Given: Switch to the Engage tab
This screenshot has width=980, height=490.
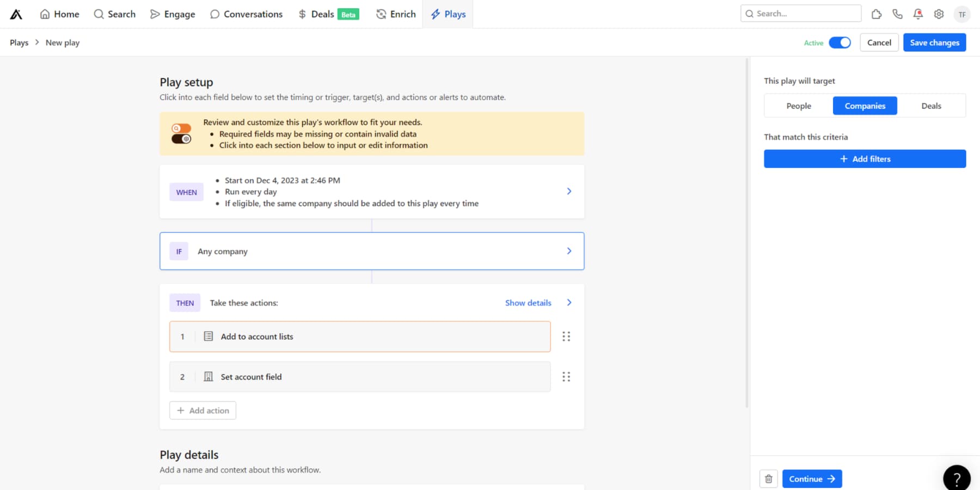Looking at the screenshot, I should pos(173,14).
